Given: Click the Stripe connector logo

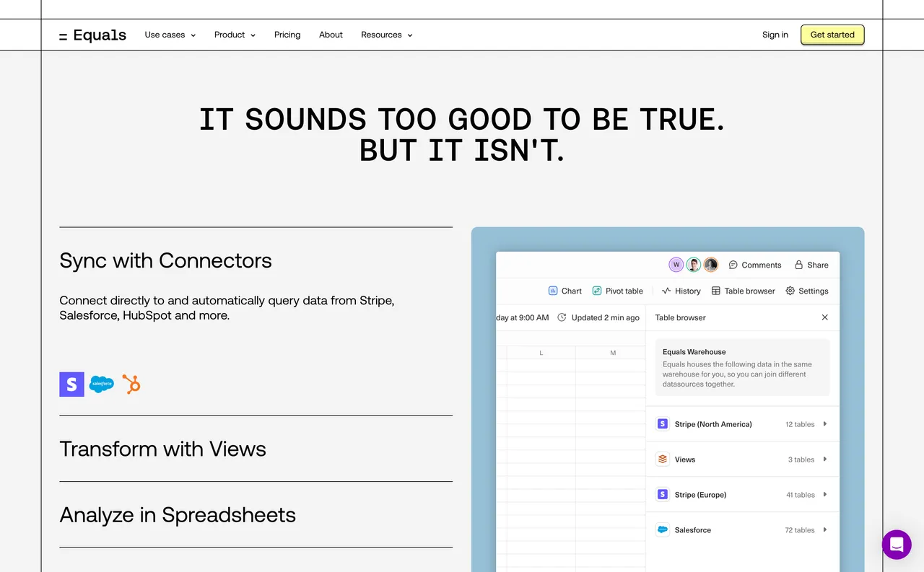Looking at the screenshot, I should [71, 384].
